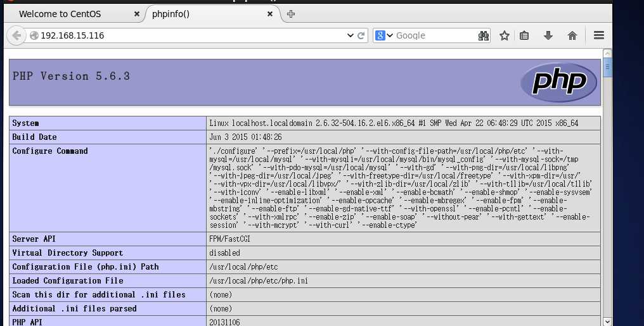The height and width of the screenshot is (326, 644).
Task: Open a new tab with plus button
Action: tap(291, 14)
